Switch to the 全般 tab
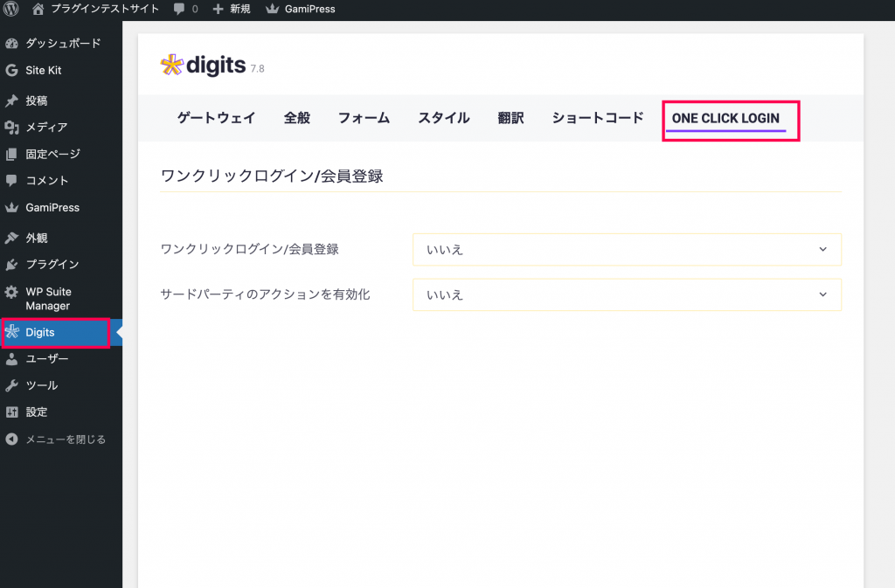Image resolution: width=895 pixels, height=588 pixels. pos(297,118)
